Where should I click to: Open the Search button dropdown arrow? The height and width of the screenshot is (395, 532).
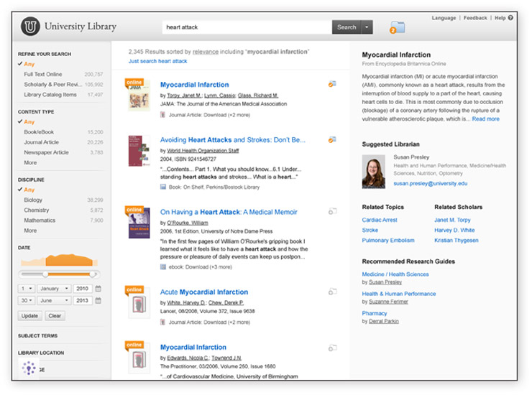pyautogui.click(x=367, y=27)
